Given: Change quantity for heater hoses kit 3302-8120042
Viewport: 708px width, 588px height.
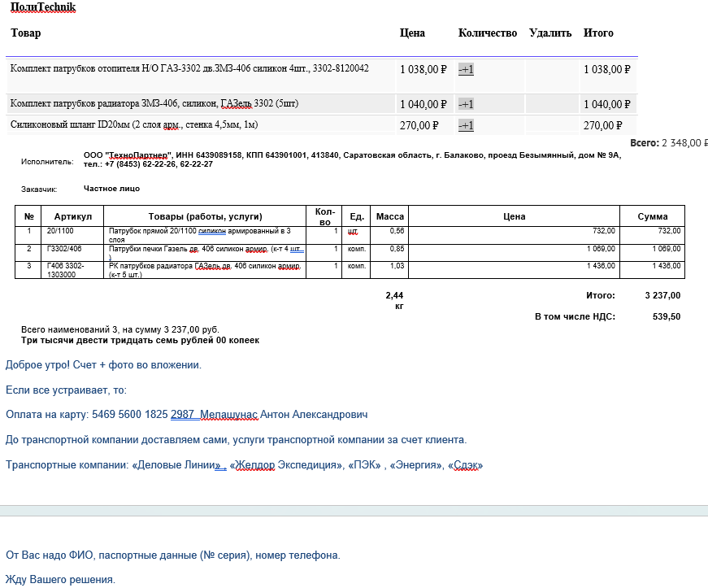Looking at the screenshot, I should tap(466, 70).
